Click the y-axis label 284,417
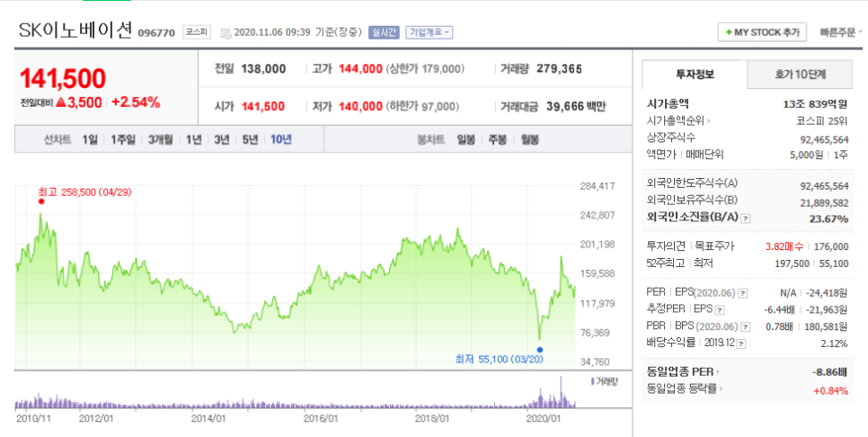 pyautogui.click(x=598, y=186)
